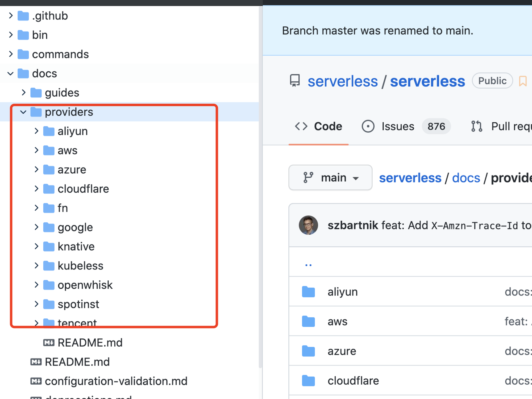Click cloudflare folder icon in file list

(x=309, y=381)
